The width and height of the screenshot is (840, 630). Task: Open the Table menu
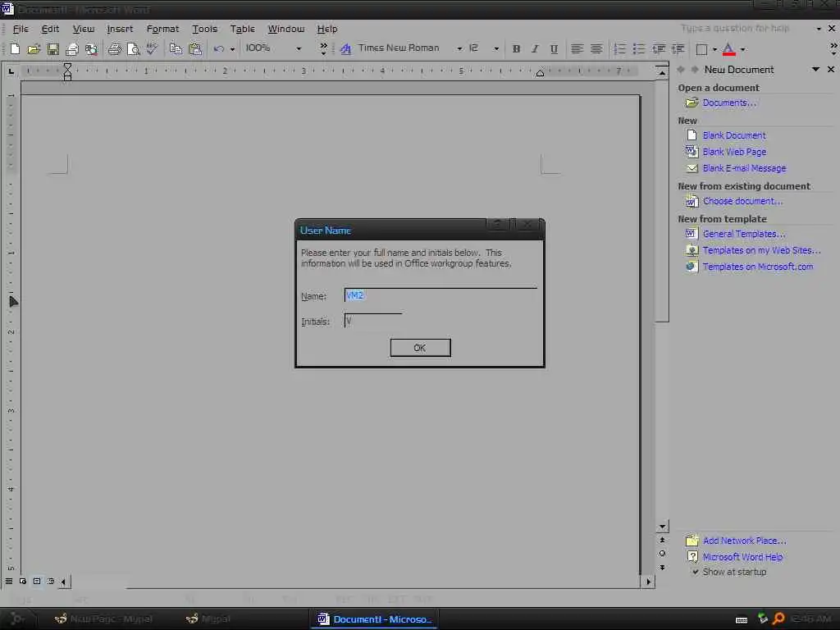point(243,29)
